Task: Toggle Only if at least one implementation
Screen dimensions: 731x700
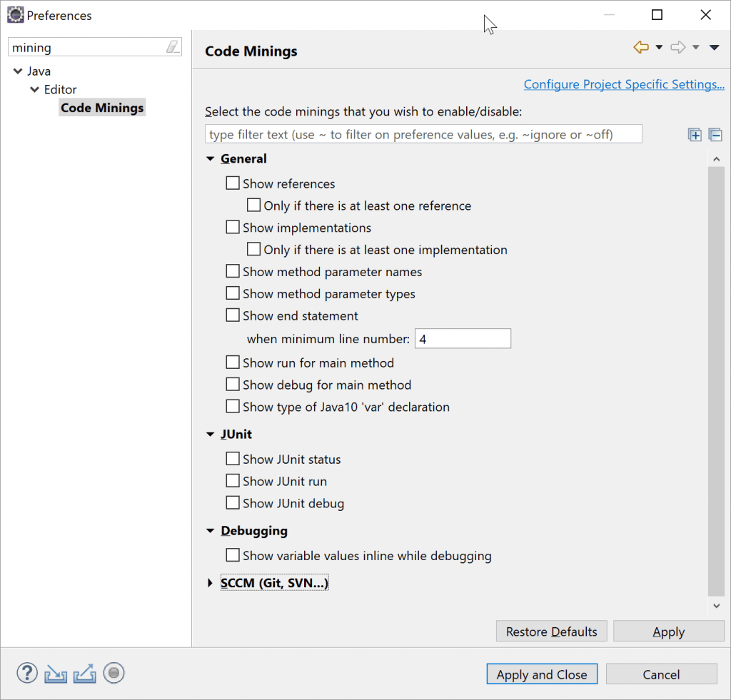Action: (253, 249)
